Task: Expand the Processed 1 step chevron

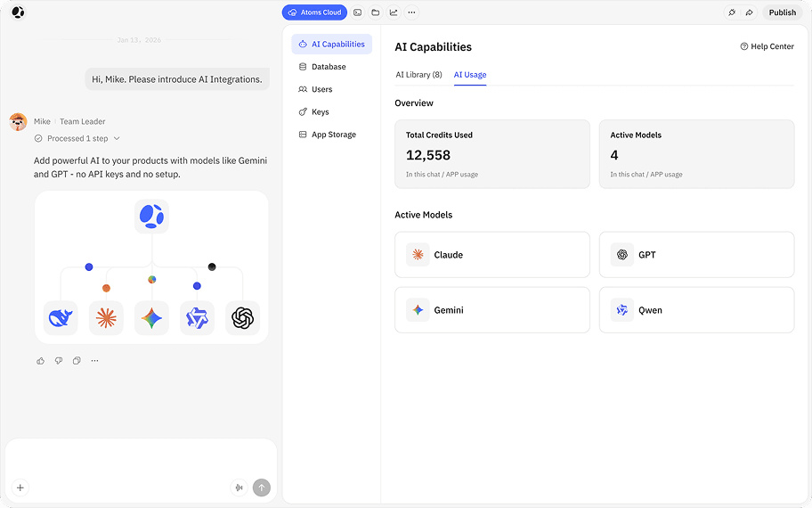Action: pos(117,138)
